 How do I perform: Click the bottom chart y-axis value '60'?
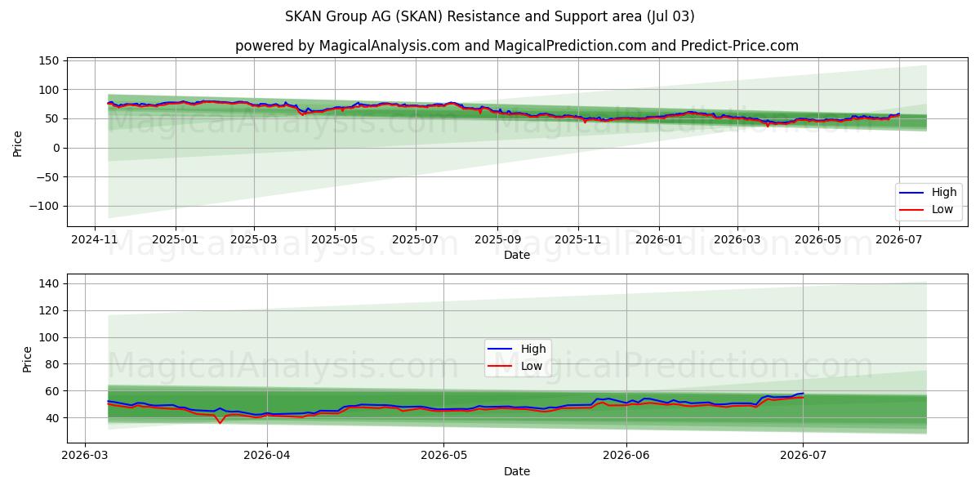[x=53, y=391]
